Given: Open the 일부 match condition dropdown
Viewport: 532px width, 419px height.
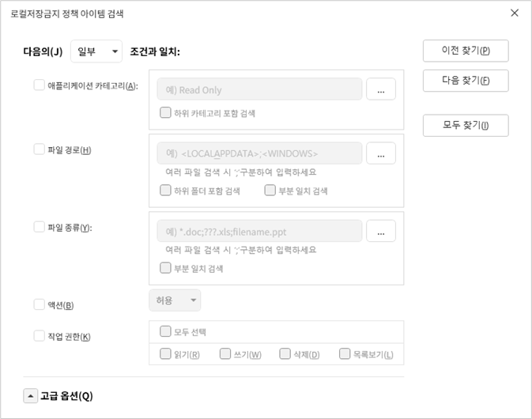Looking at the screenshot, I should (96, 51).
